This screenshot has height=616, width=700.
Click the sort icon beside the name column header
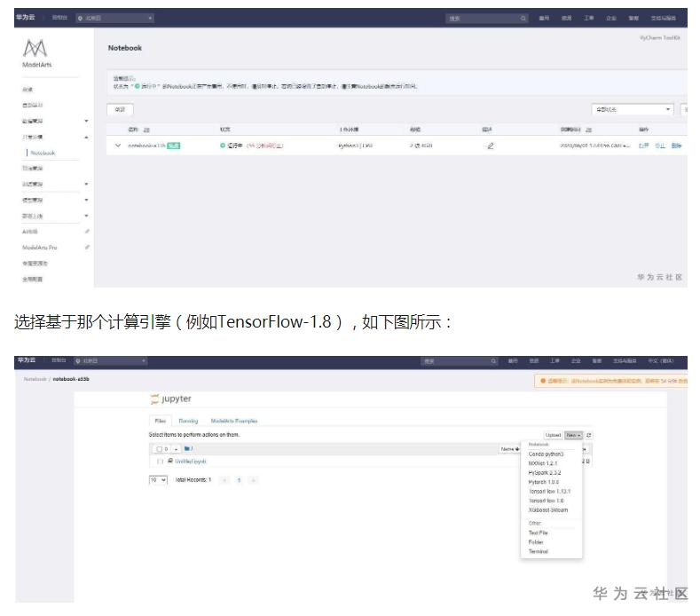(146, 130)
